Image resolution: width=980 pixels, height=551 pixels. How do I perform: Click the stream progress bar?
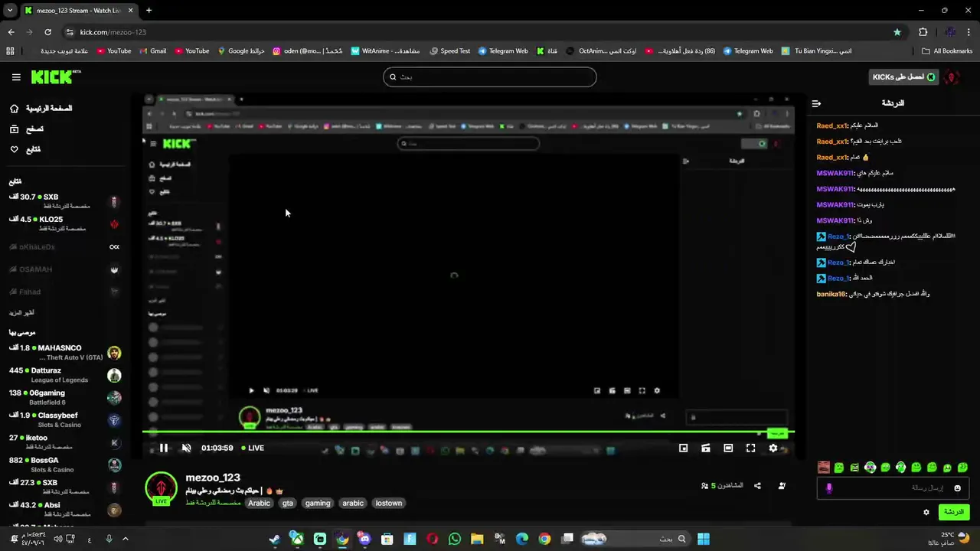[x=469, y=433]
